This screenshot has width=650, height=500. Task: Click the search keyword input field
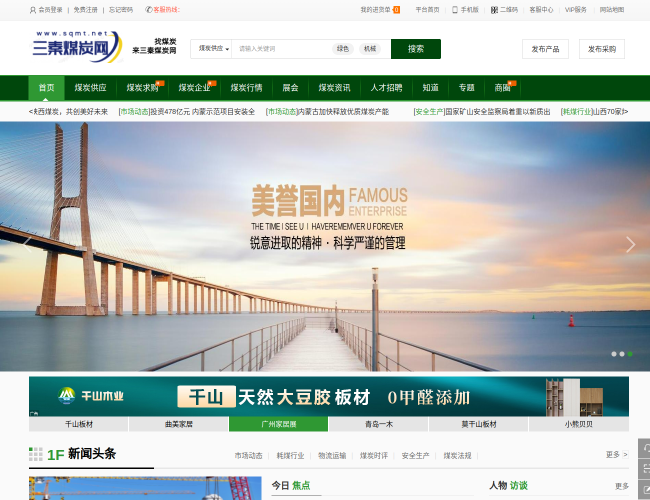click(x=280, y=49)
